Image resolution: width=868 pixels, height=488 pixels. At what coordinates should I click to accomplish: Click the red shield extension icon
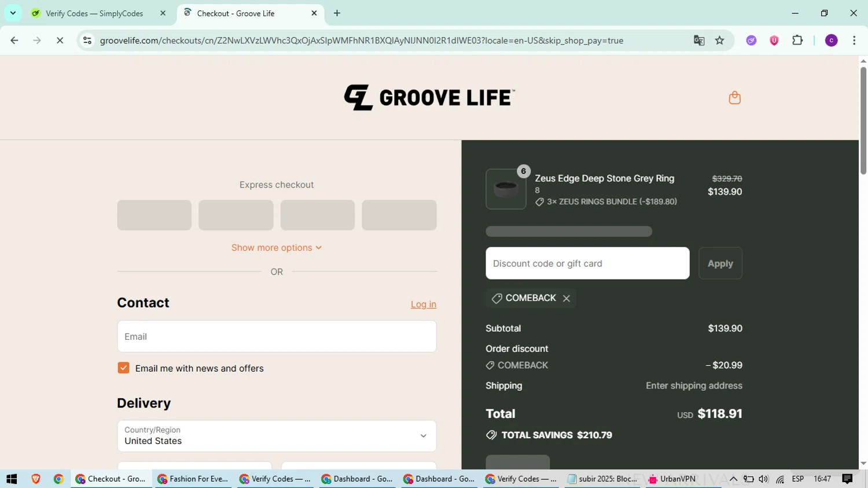point(774,41)
